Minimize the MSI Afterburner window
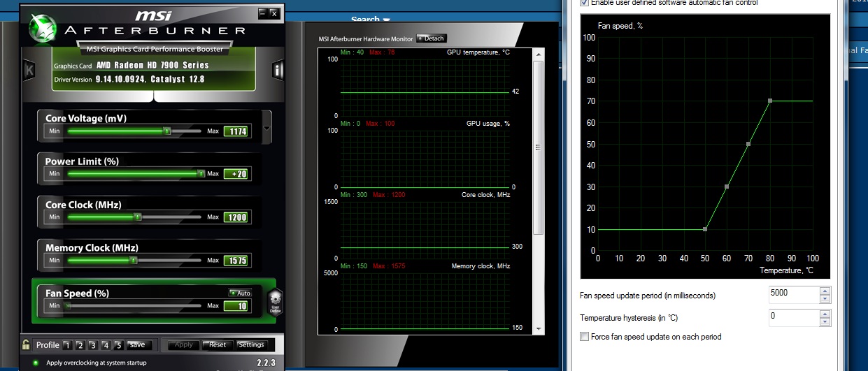This screenshot has width=868, height=371. pyautogui.click(x=262, y=13)
